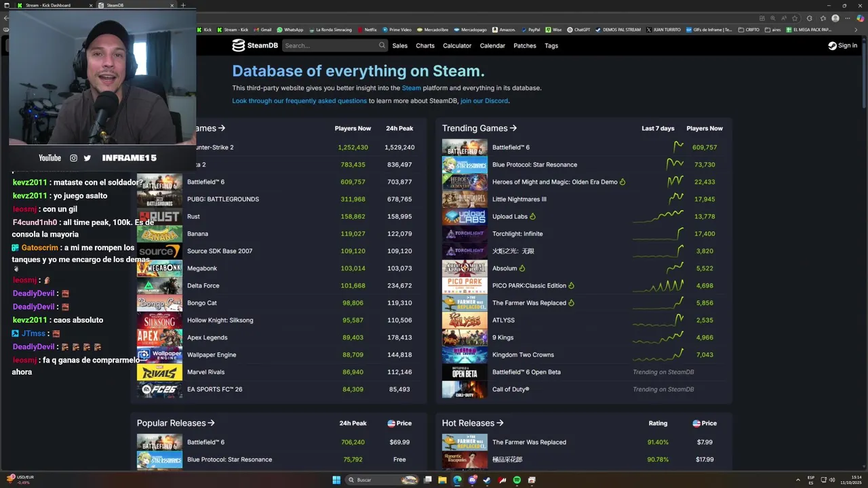Favorite this page with the star icon
This screenshot has height=488, width=868.
tap(795, 18)
